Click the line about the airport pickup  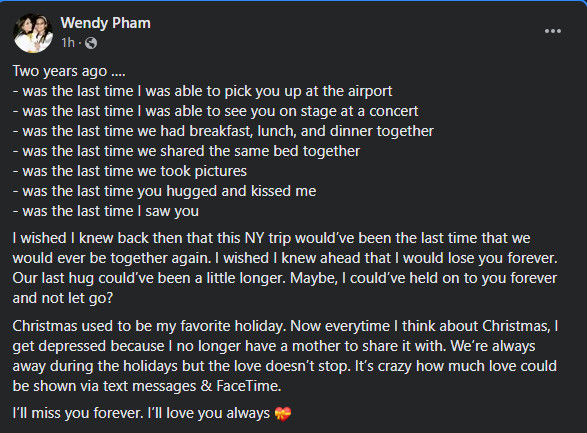[x=203, y=91]
